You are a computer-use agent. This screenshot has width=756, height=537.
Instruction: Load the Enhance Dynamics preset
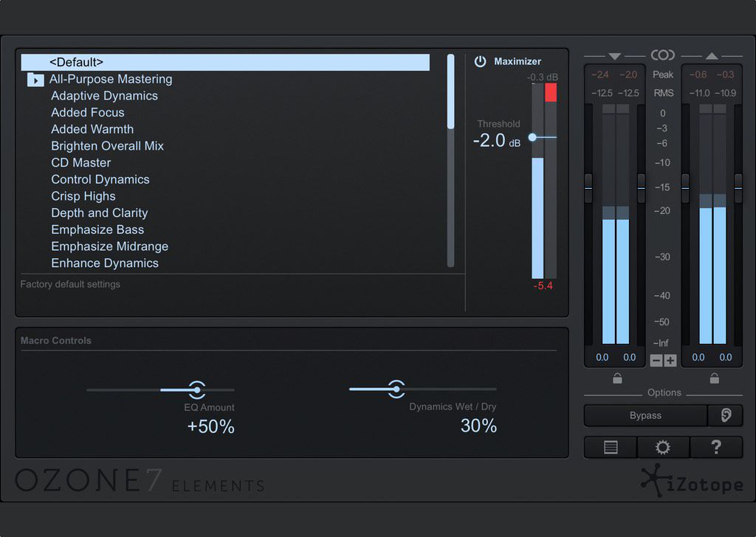(x=105, y=263)
